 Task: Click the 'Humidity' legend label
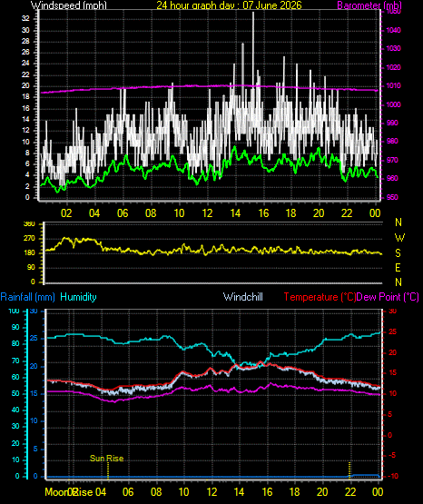78,297
